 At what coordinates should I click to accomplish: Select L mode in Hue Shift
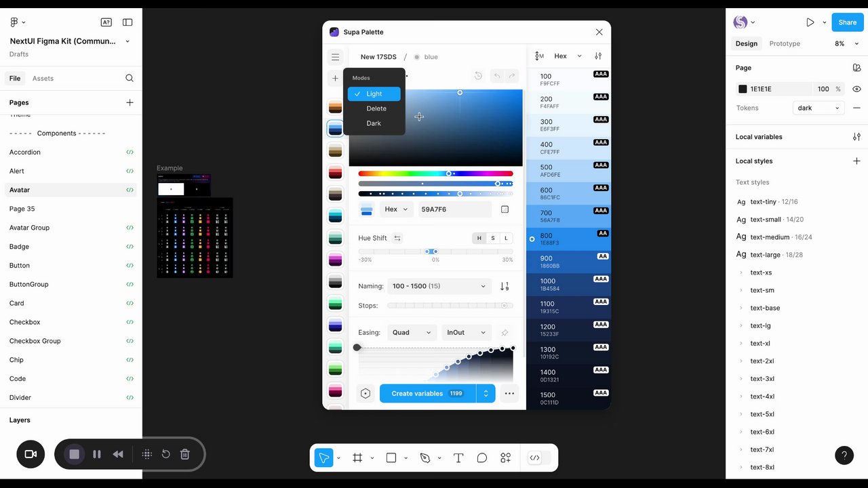(506, 238)
